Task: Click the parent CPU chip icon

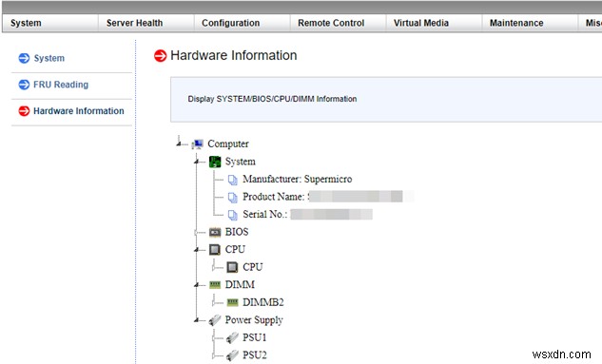Action: [215, 250]
